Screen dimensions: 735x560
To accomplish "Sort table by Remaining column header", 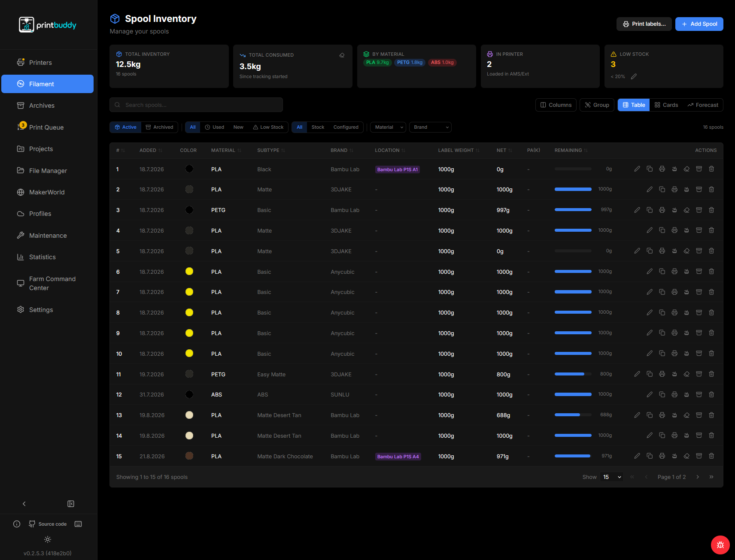I will point(571,151).
